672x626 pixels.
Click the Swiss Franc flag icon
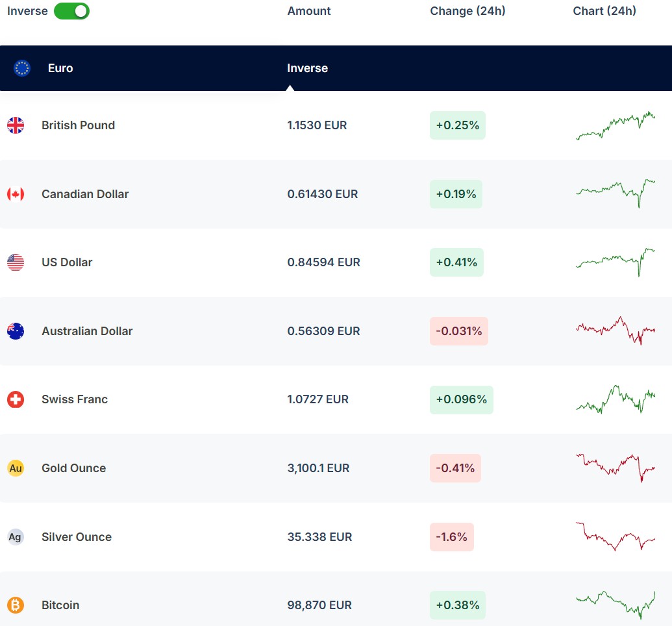pyautogui.click(x=16, y=399)
